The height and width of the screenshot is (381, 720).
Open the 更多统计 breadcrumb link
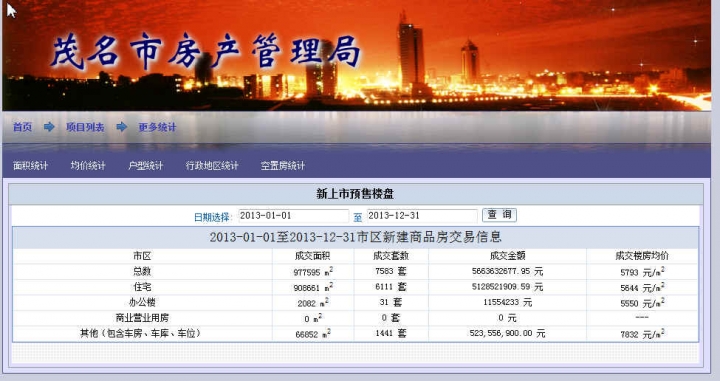tap(158, 127)
